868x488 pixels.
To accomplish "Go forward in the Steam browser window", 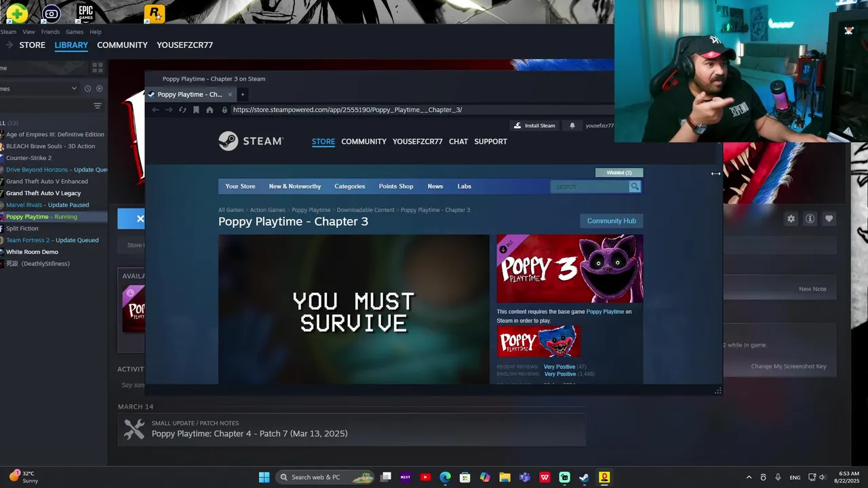I will pos(169,110).
